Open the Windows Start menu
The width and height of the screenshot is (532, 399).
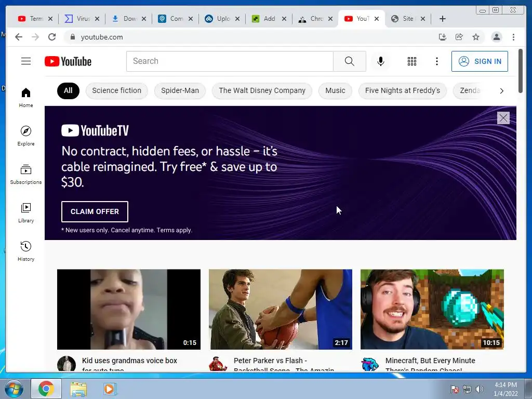14,389
